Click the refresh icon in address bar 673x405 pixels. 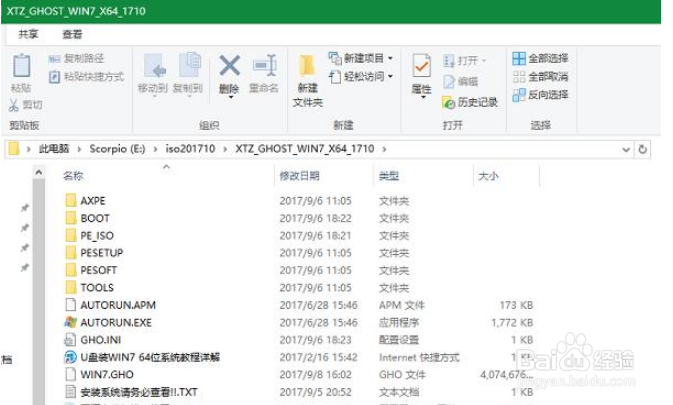point(643,149)
